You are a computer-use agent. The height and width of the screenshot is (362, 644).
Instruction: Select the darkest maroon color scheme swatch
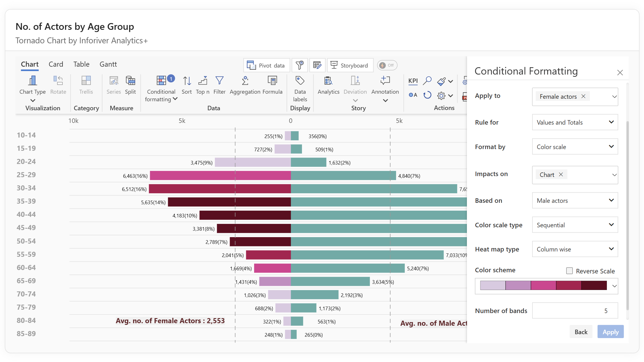pyautogui.click(x=594, y=285)
